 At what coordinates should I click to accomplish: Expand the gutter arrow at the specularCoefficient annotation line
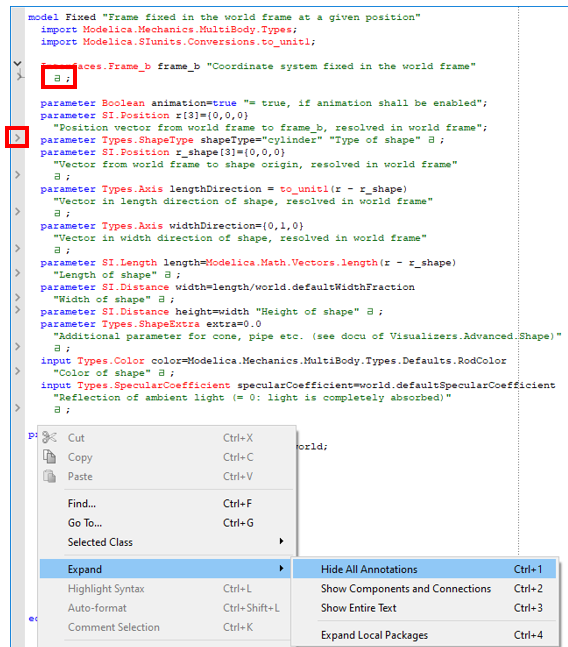point(17,408)
